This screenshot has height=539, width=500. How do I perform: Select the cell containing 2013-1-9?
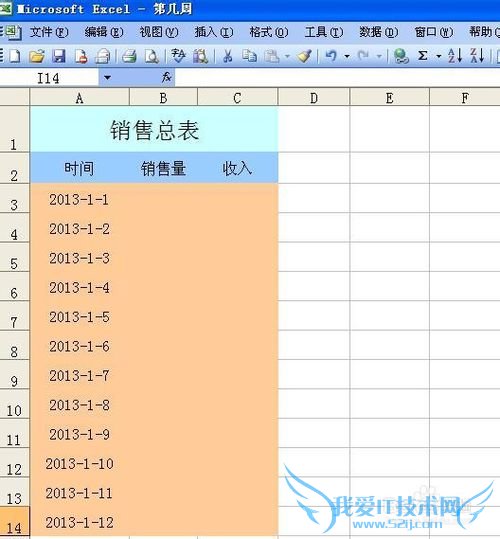[79, 433]
